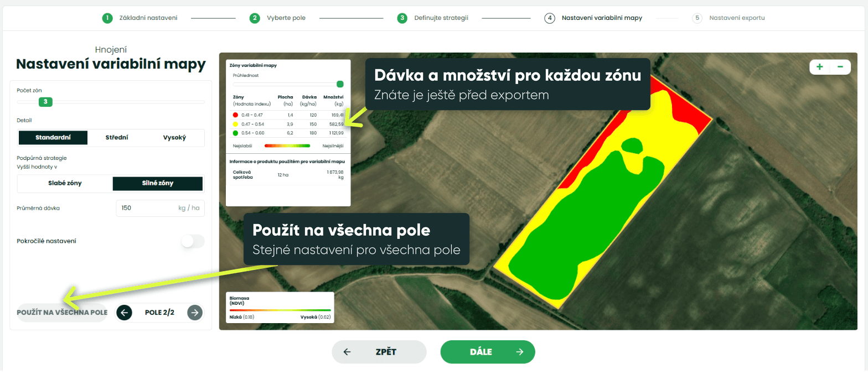868x374 pixels.
Task: Click the yellow zone 0.47 - 0.54 swatch
Action: (x=235, y=124)
